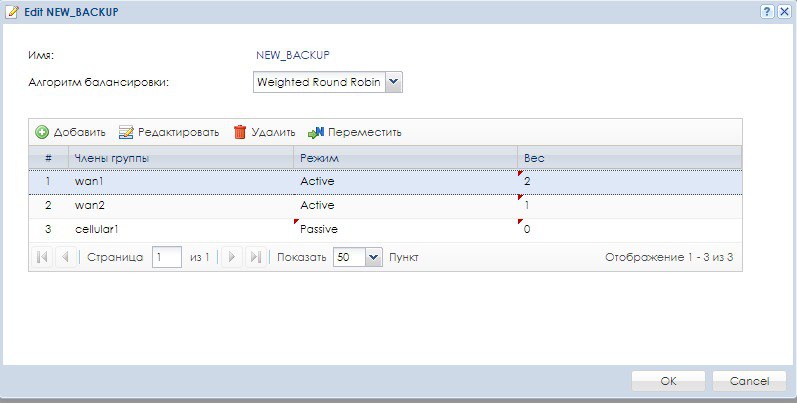Viewport: 797px width, 403px height.
Task: Open the help question mark icon
Action: (x=767, y=11)
